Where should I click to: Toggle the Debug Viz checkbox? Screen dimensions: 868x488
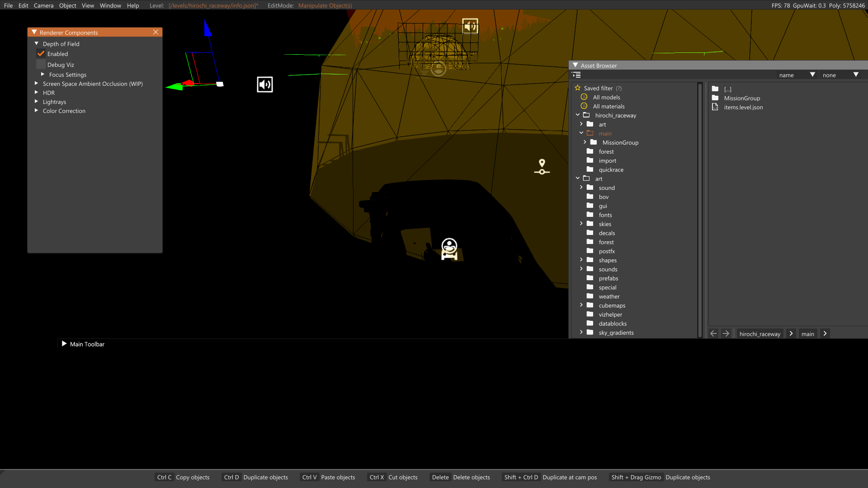(41, 65)
